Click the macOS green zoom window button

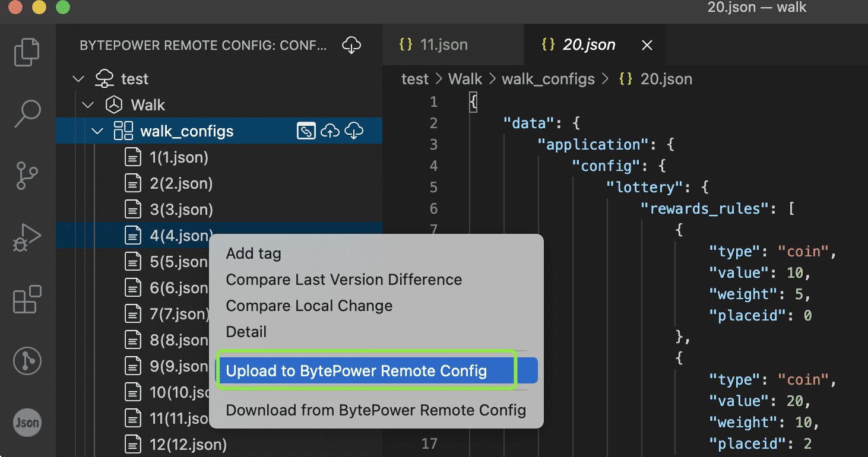tap(62, 8)
